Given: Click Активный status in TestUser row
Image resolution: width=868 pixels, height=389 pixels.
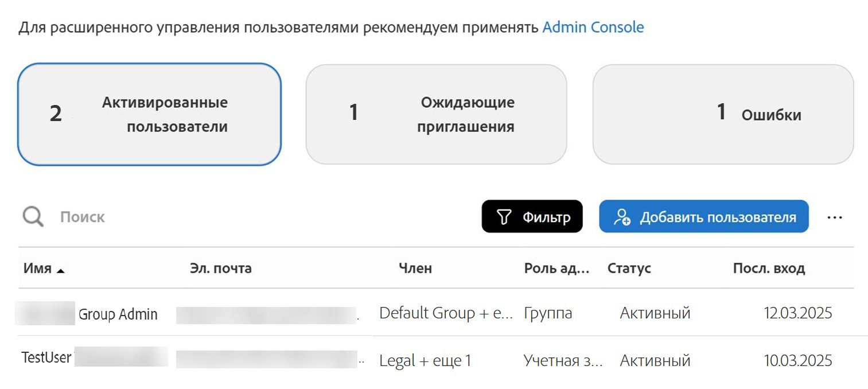Looking at the screenshot, I should coord(655,361).
